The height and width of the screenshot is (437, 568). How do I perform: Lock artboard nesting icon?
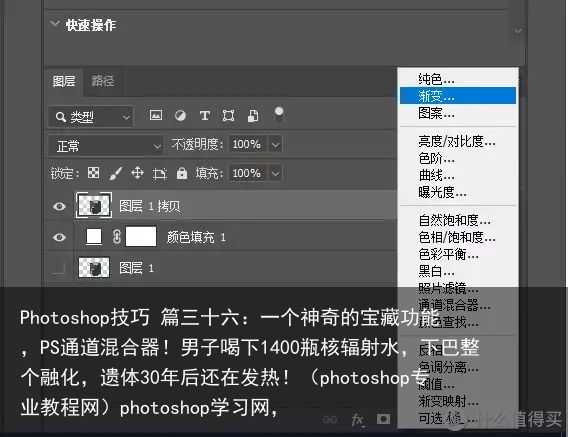coord(159,174)
